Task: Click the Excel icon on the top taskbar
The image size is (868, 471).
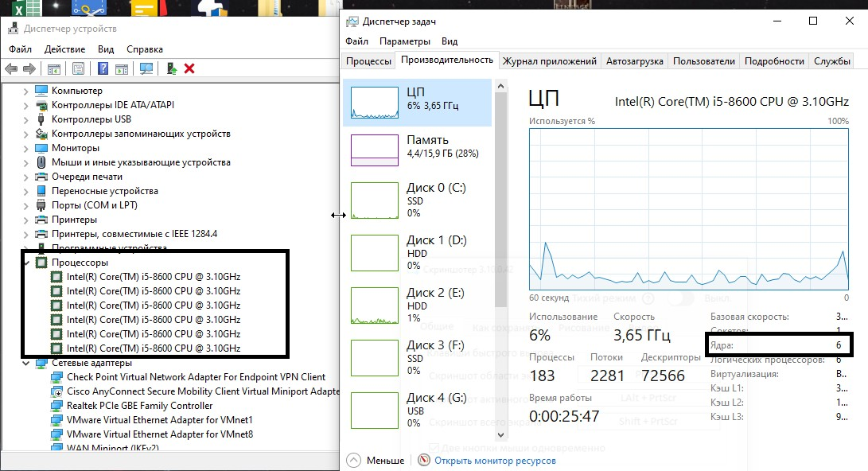Action: 25,8
